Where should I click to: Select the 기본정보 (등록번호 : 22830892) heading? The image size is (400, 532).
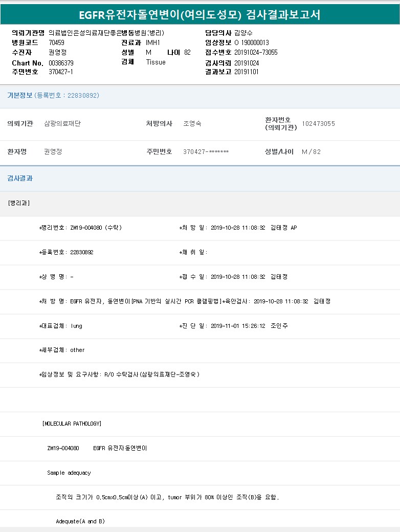(x=53, y=95)
